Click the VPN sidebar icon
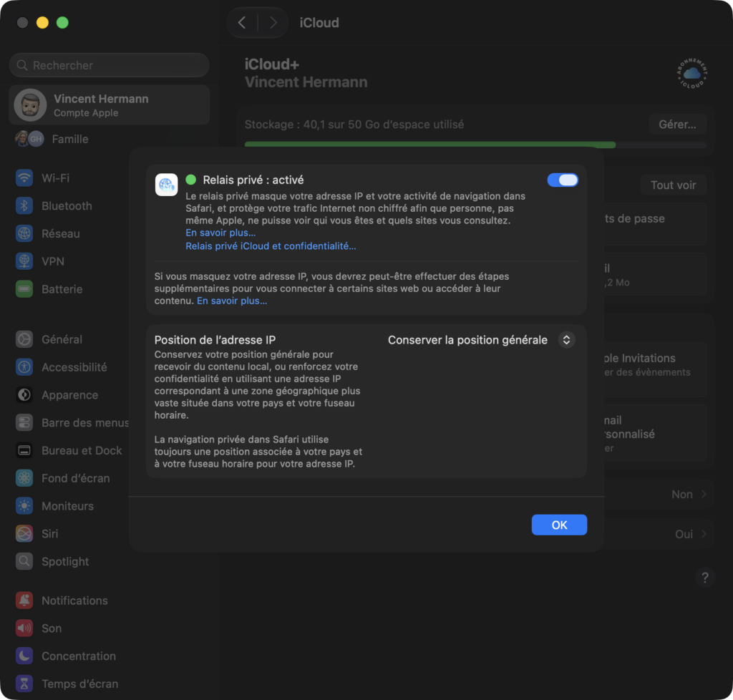This screenshot has width=733, height=700. [24, 261]
